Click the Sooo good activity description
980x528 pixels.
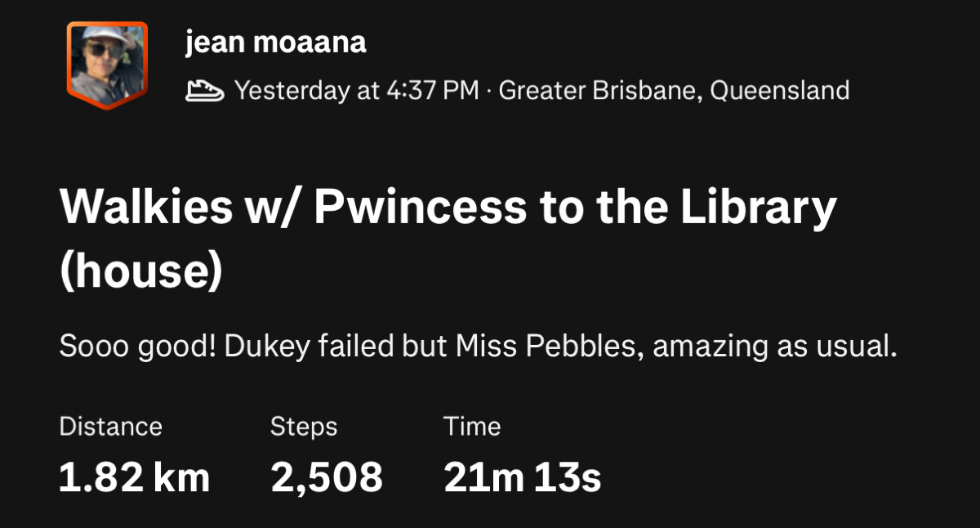click(x=478, y=347)
